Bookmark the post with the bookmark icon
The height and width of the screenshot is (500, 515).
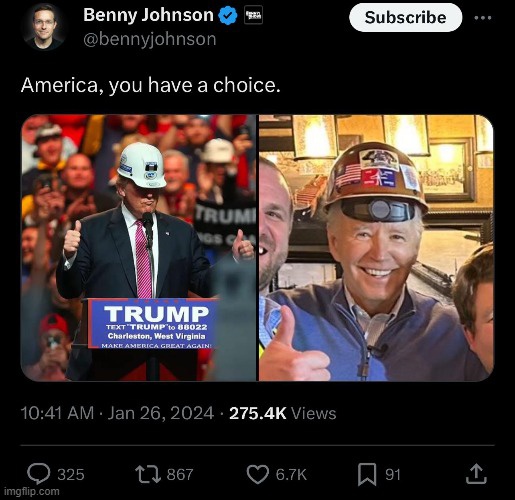tap(367, 474)
